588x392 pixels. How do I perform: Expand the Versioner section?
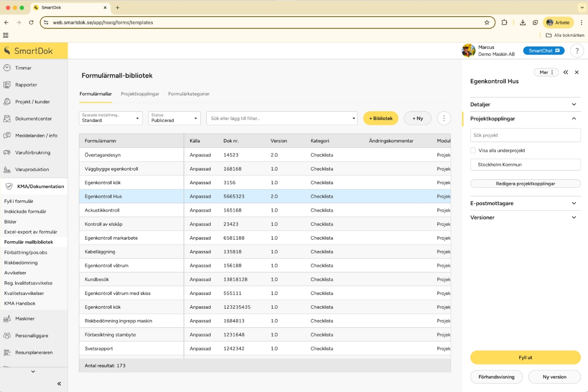525,218
